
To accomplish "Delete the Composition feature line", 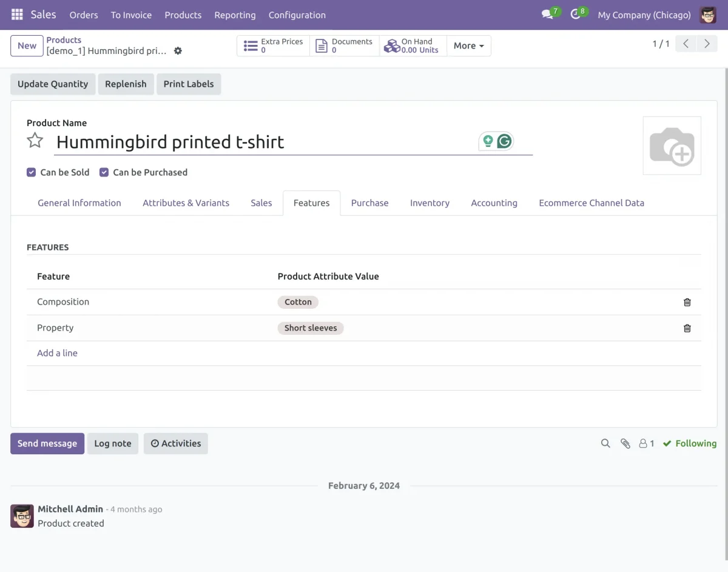I will (x=687, y=301).
